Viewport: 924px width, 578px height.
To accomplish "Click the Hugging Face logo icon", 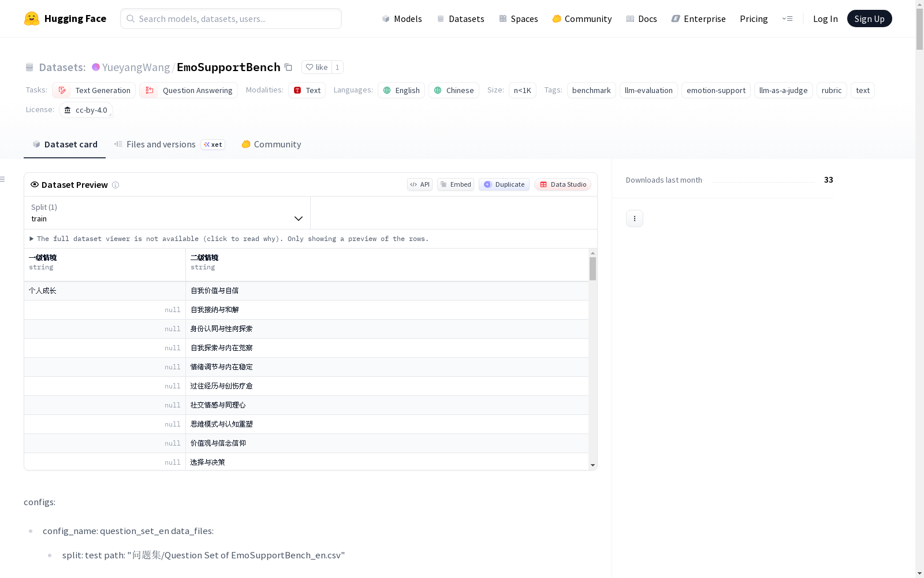I will [x=32, y=18].
